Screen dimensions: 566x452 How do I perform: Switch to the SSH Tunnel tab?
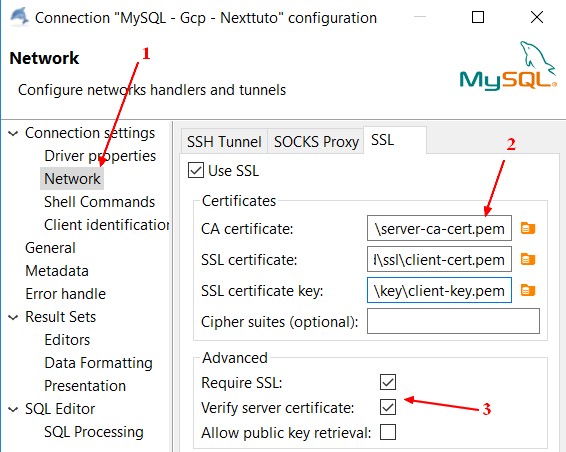(x=224, y=142)
